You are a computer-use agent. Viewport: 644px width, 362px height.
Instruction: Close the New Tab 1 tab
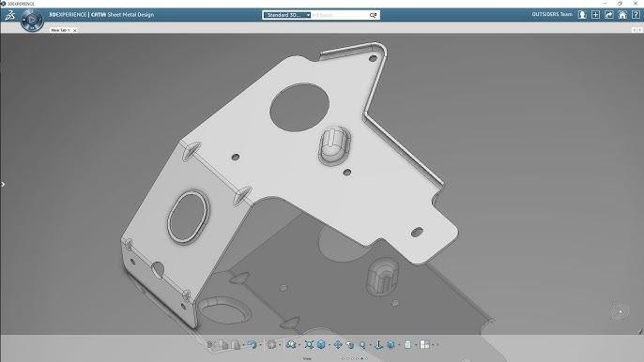pyautogui.click(x=75, y=30)
